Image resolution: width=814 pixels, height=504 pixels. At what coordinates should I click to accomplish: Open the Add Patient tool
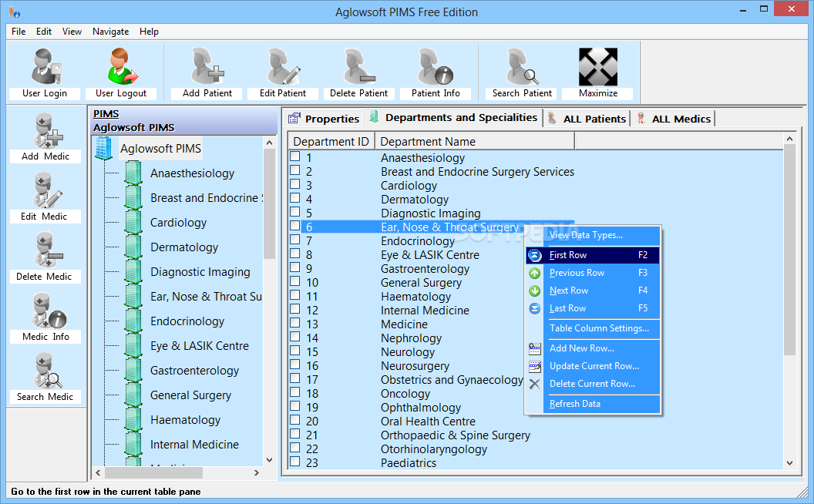click(207, 66)
